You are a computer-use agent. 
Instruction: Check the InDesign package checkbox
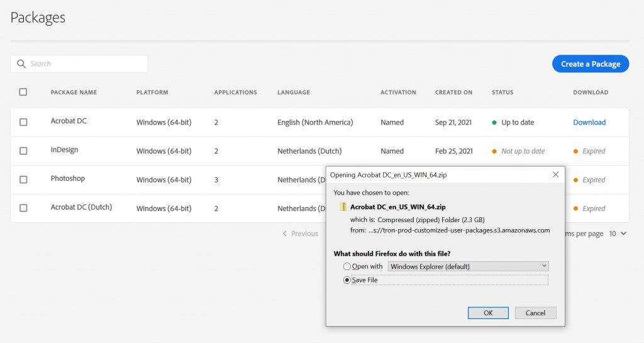pos(23,151)
